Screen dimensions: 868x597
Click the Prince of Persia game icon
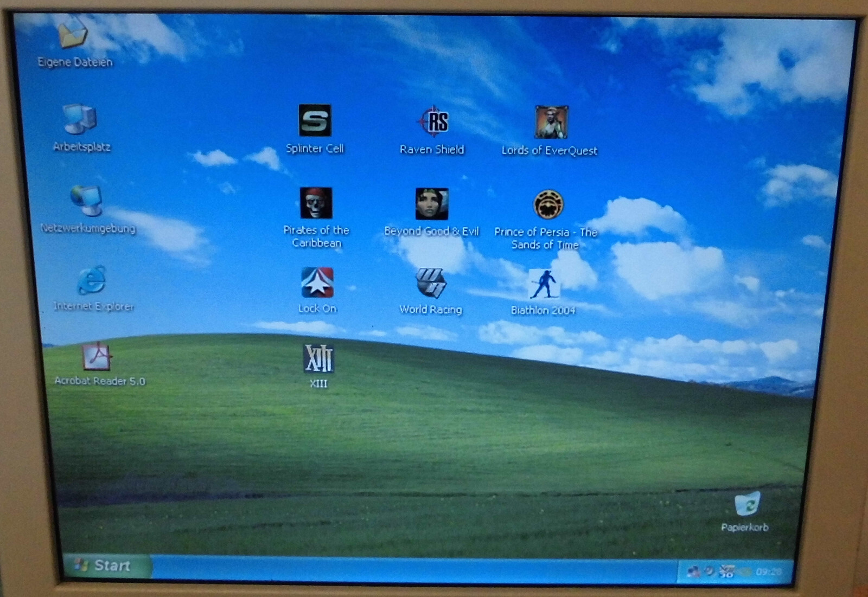tap(548, 204)
